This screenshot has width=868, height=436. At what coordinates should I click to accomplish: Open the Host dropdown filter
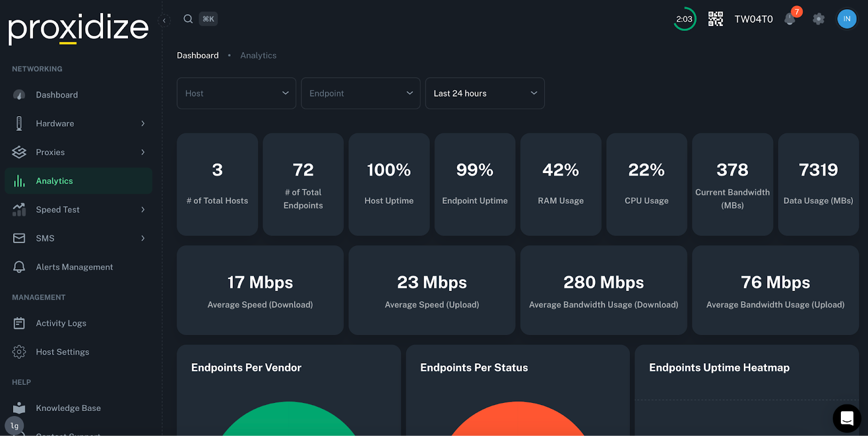coord(237,93)
